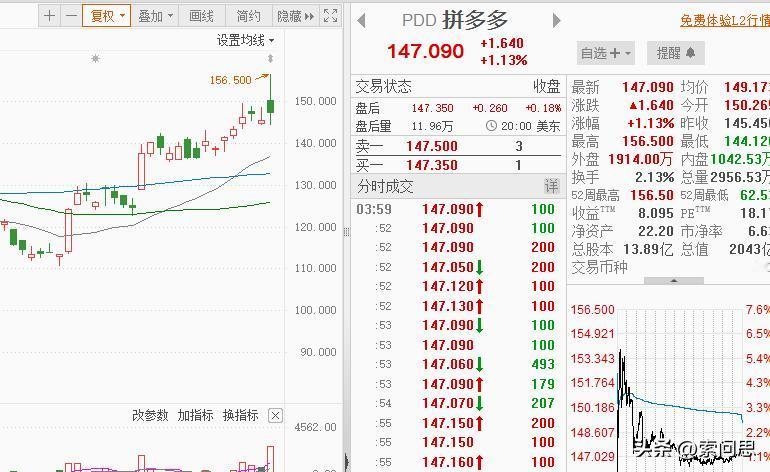Grab the splitter handle between chart and quotes
The height and width of the screenshot is (472, 770).
click(347, 232)
